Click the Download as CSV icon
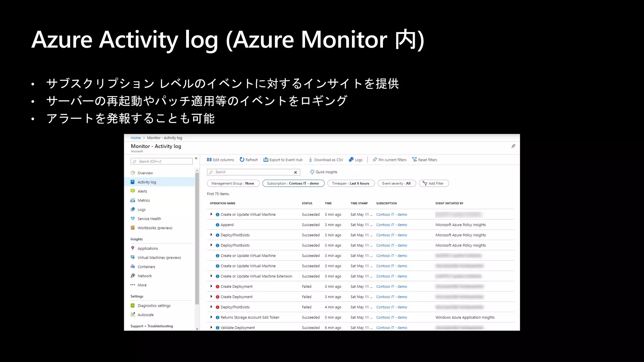Image resolution: width=644 pixels, height=362 pixels. tap(310, 160)
